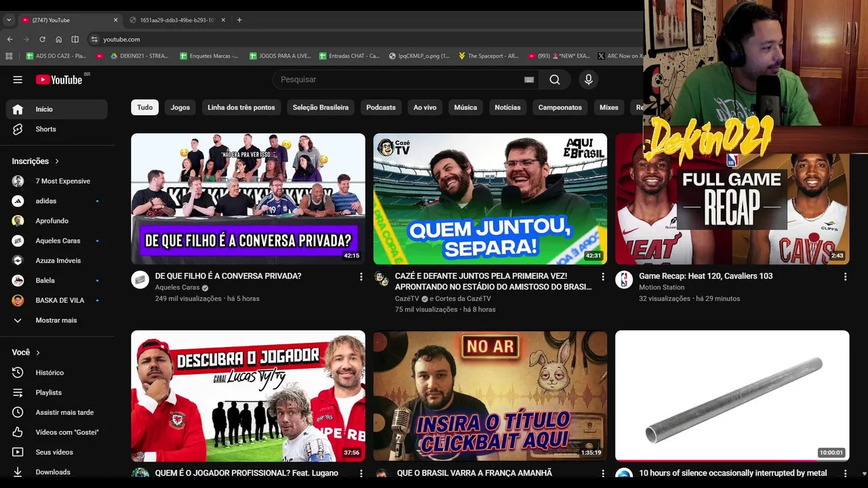The height and width of the screenshot is (488, 868).
Task: Open the YouTube hamburger guide menu
Action: [18, 79]
